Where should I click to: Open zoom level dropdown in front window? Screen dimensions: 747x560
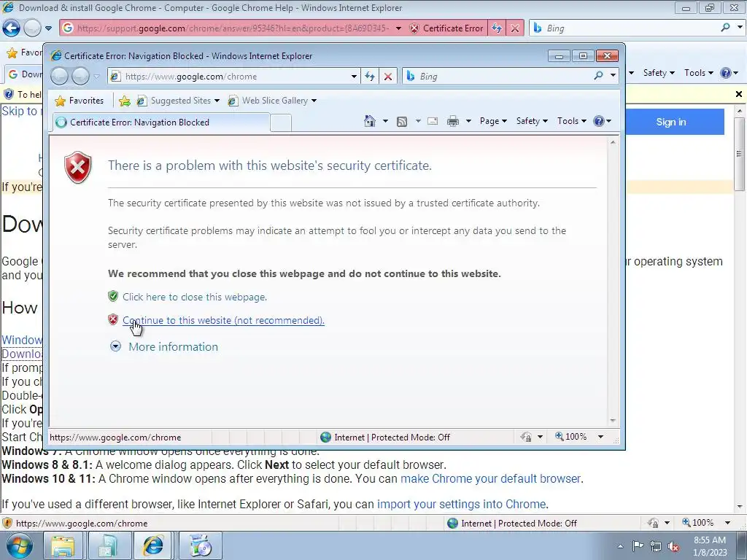coord(601,437)
